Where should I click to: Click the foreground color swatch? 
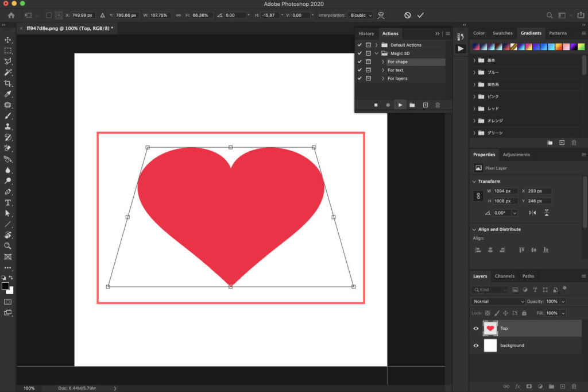tap(5, 286)
